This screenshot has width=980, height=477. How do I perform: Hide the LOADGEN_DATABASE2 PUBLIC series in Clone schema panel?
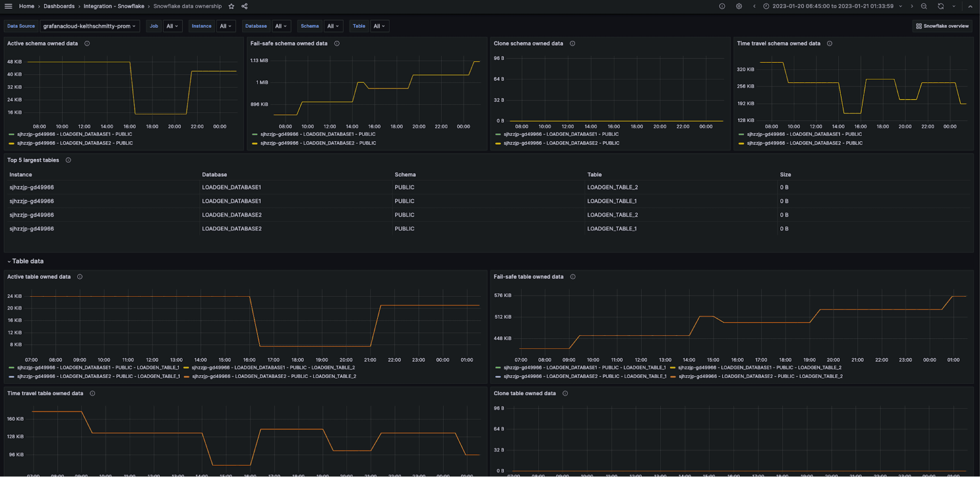(x=561, y=143)
